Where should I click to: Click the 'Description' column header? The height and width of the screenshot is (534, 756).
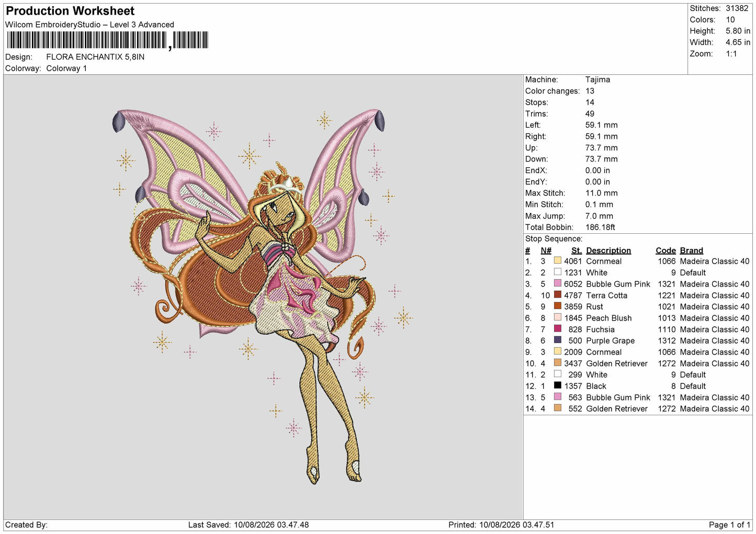(608, 251)
